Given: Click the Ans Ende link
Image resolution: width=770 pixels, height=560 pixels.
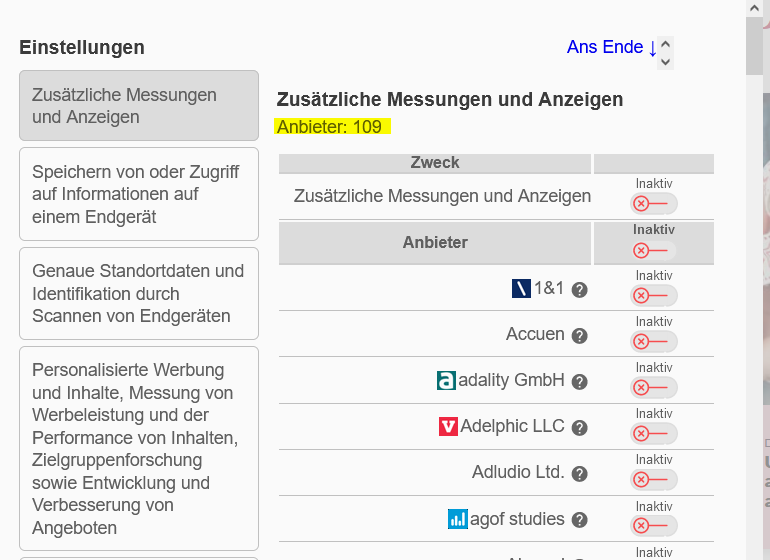Looking at the screenshot, I should click(x=611, y=47).
